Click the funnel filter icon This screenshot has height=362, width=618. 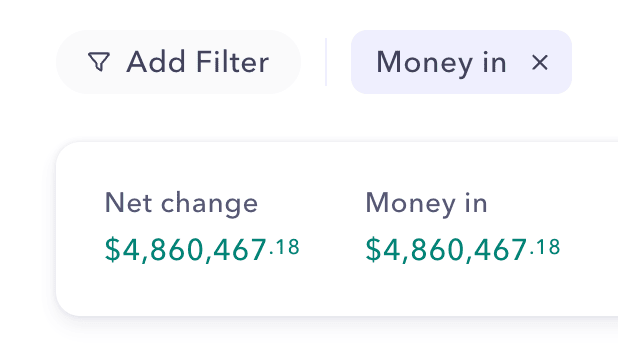[x=99, y=62]
